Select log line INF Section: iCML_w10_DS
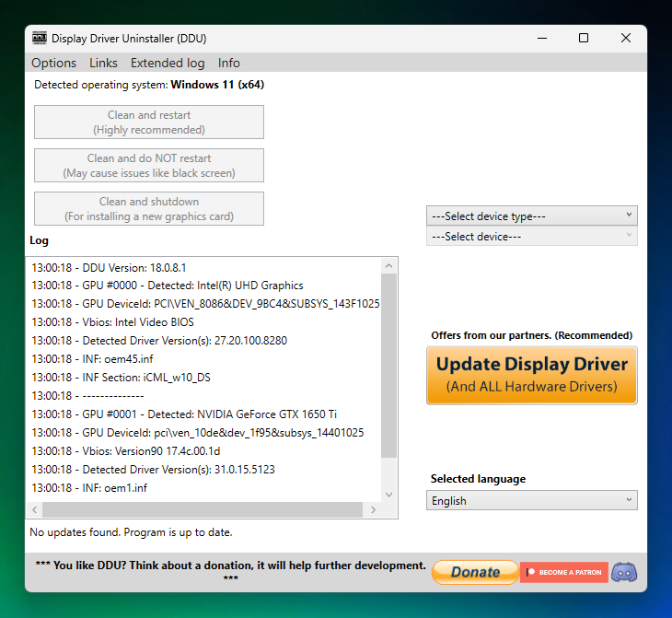 (x=122, y=378)
